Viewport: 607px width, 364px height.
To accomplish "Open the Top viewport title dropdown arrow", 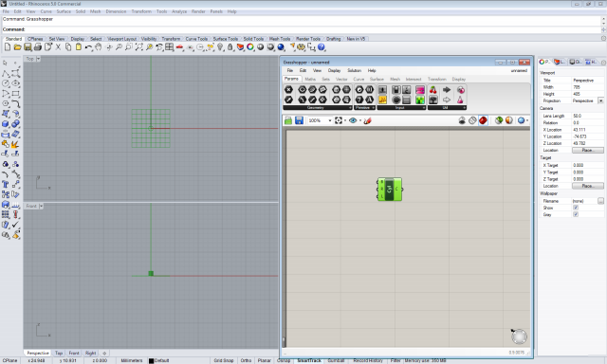I will pyautogui.click(x=38, y=59).
